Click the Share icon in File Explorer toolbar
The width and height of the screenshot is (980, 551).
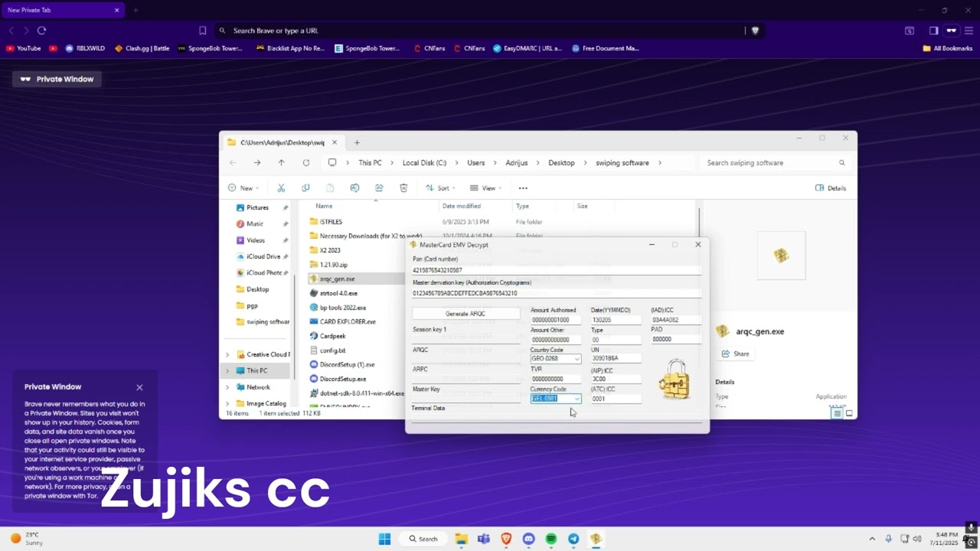click(x=379, y=188)
